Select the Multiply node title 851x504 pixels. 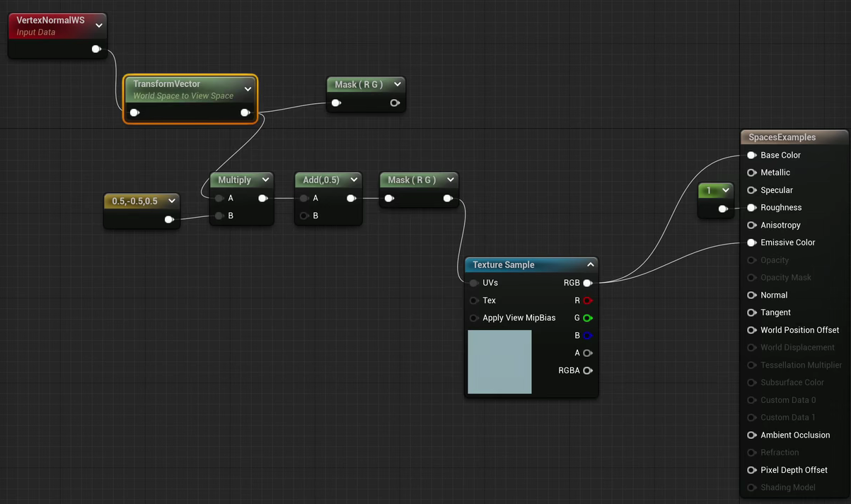click(234, 180)
